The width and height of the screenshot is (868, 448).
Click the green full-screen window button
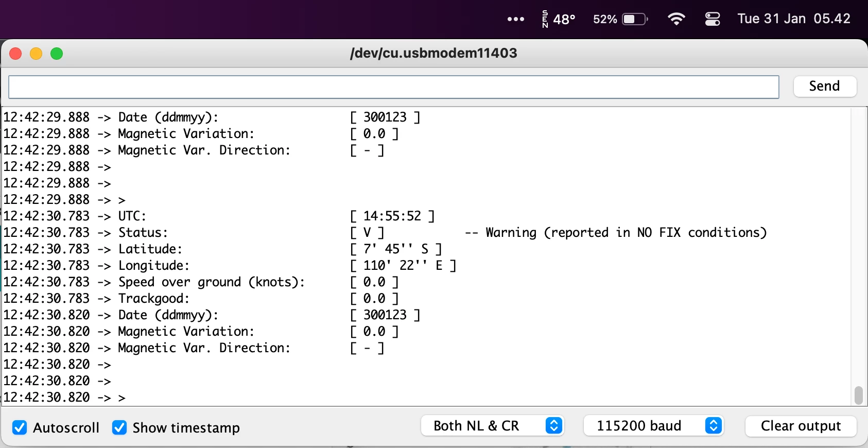tap(57, 54)
